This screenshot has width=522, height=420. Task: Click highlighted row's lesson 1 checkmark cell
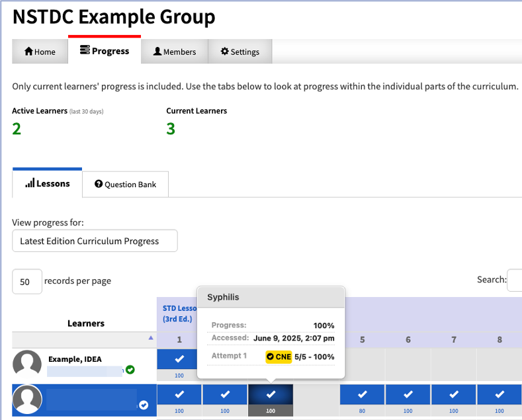(x=179, y=394)
